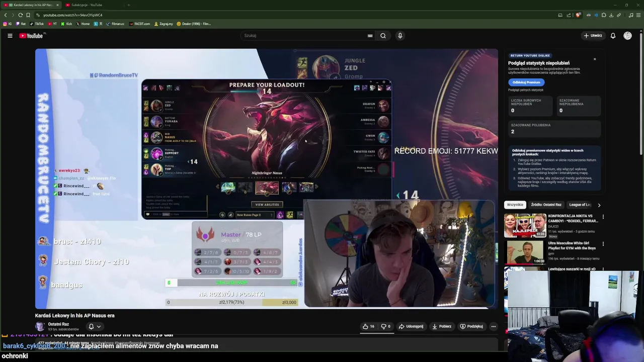Screen dimensions: 644x362
Task: Open options for Ultra Masculine playlist video
Action: click(603, 244)
